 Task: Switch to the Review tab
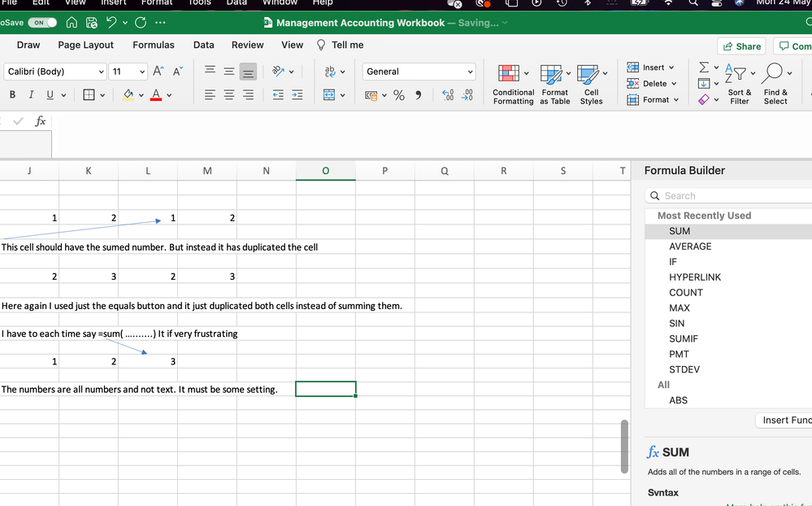248,45
